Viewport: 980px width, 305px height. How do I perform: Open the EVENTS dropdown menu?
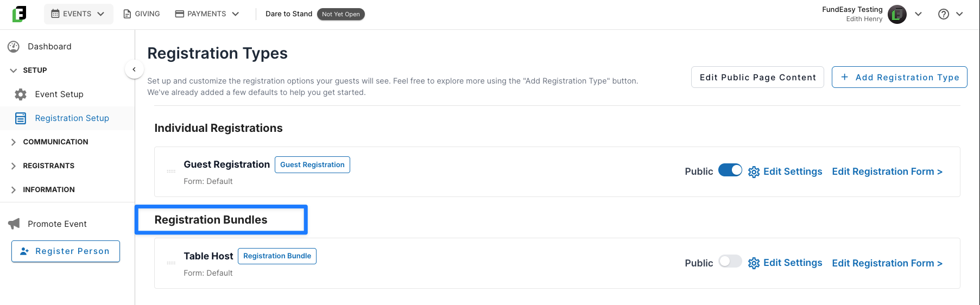[x=78, y=14]
